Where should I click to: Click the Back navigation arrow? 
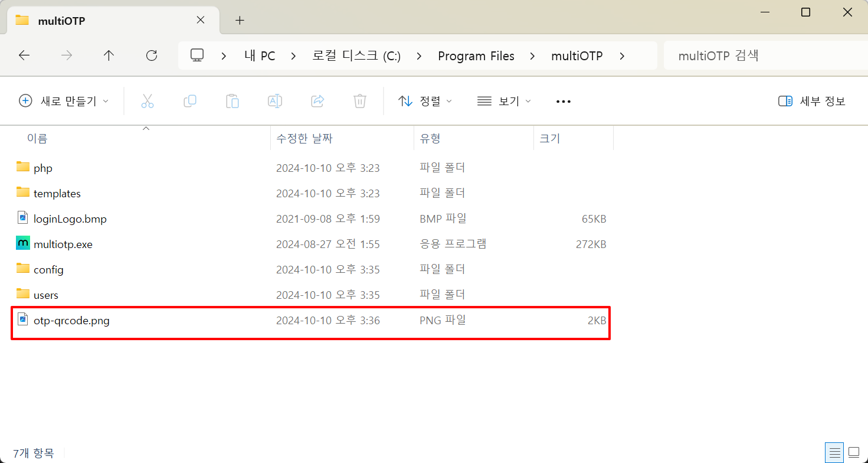(24, 56)
